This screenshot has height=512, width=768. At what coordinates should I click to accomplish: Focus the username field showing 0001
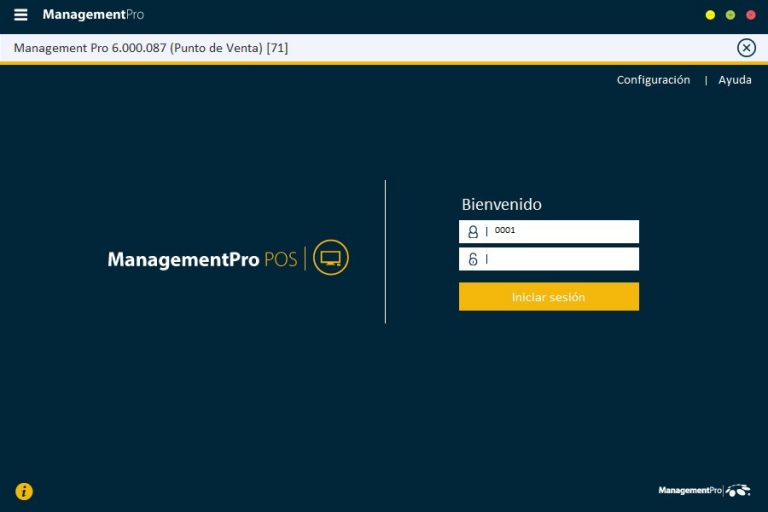[549, 231]
